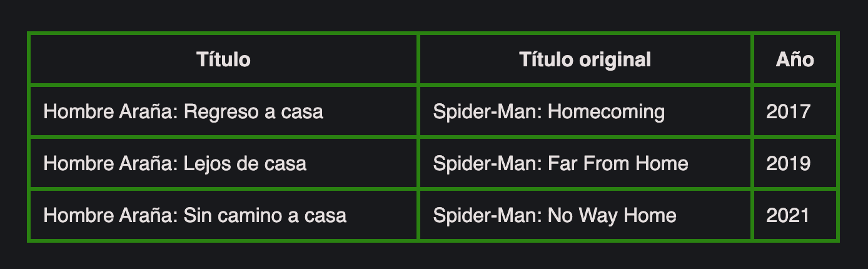Click the words "Far From" in the original title

click(589, 164)
